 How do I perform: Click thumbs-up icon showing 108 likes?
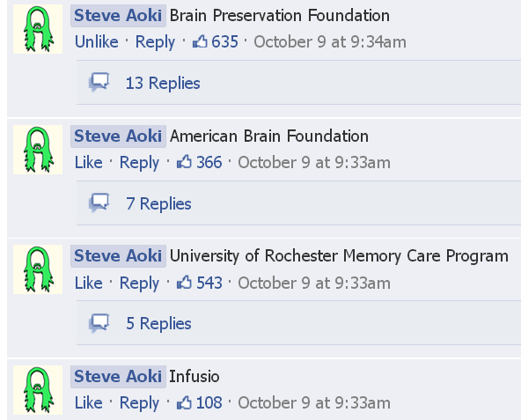point(184,402)
